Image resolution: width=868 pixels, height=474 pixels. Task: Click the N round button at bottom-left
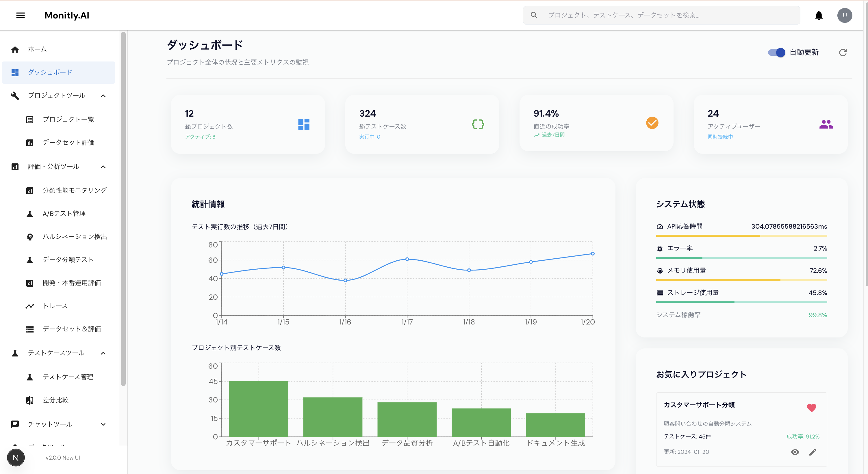pos(16,458)
